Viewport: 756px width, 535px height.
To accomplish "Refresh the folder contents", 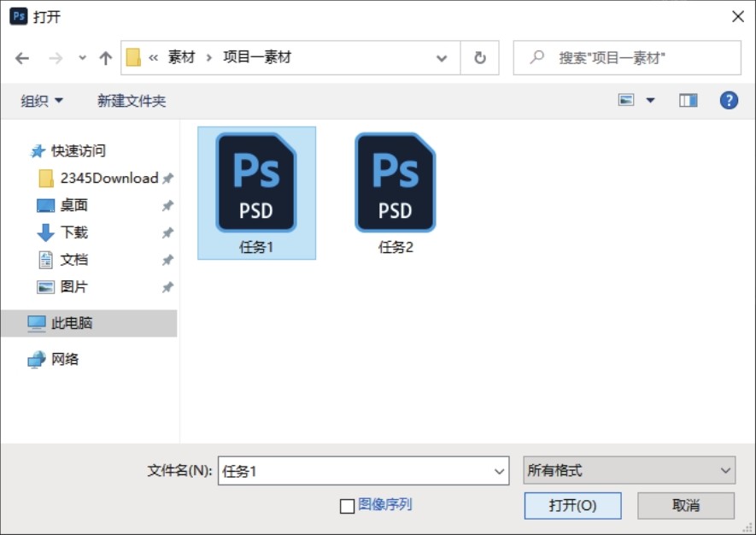I will pos(480,58).
